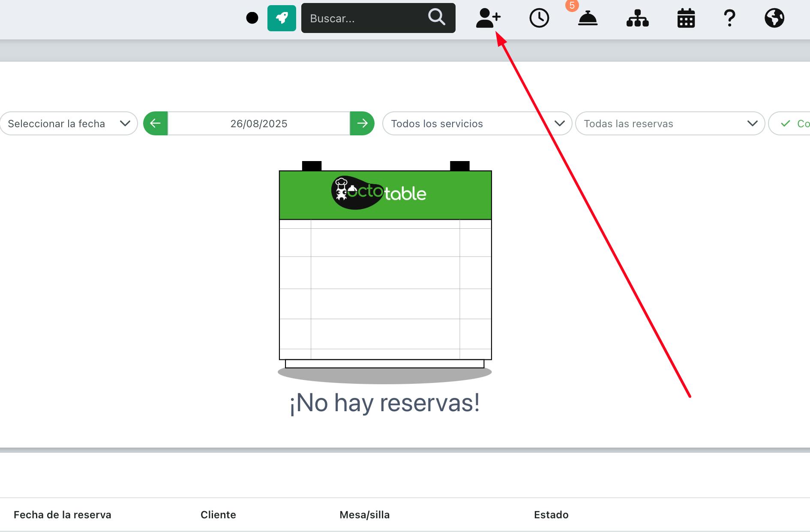810x532 pixels.
Task: Click the green rocket icon button
Action: tap(282, 18)
